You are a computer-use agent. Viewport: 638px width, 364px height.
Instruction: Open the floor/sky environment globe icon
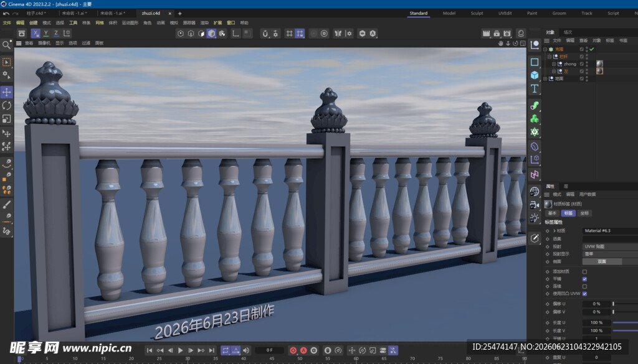(535, 192)
